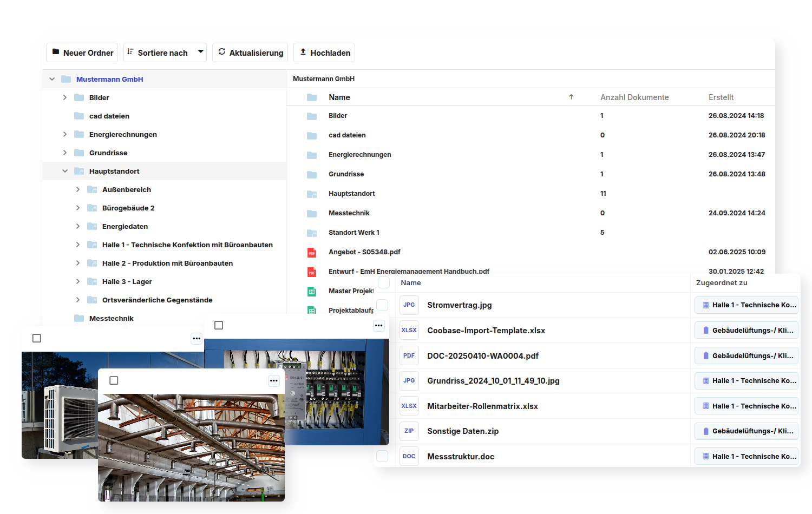Click the spreadsheet icon beside Master Projekt

312,292
